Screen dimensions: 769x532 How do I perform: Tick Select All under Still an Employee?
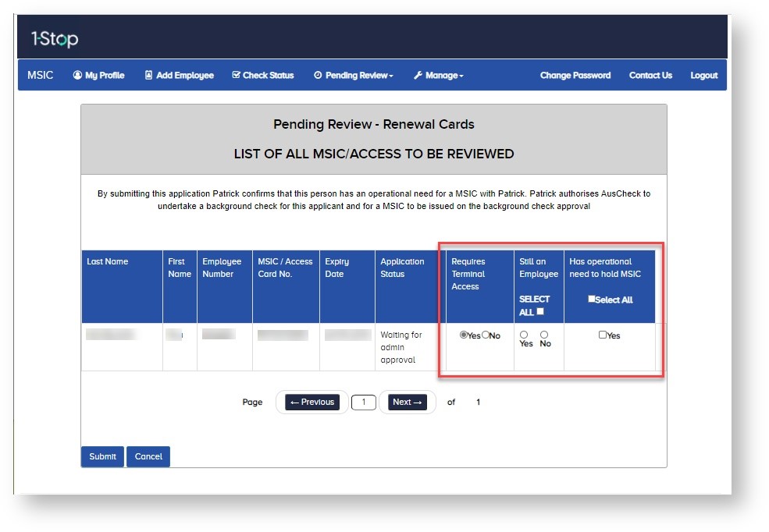pyautogui.click(x=539, y=311)
